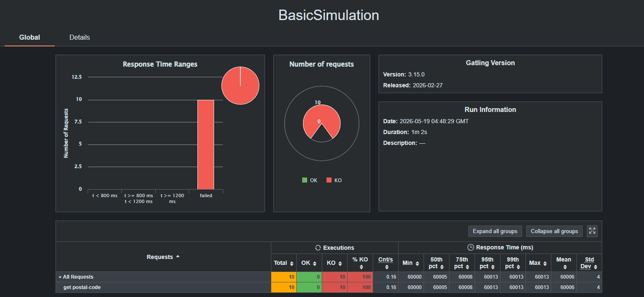The height and width of the screenshot is (297, 644).
Task: Switch to the Details tab
Action: pos(80,37)
